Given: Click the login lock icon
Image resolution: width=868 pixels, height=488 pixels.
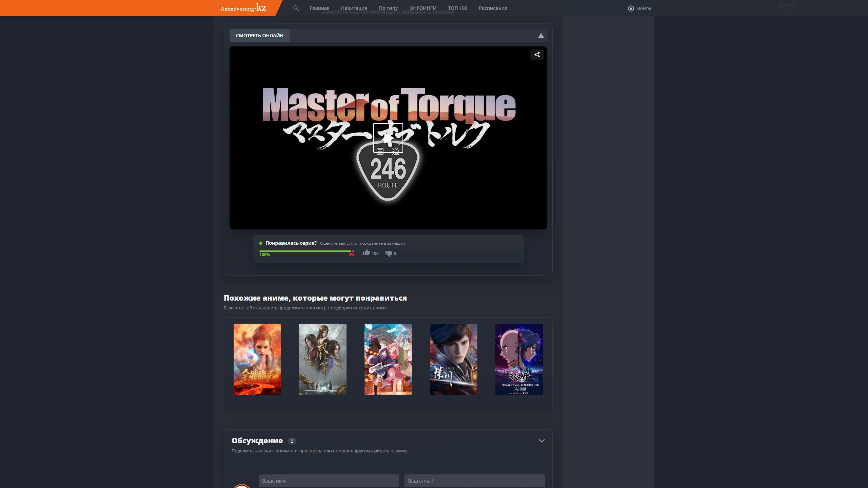Looking at the screenshot, I should tap(631, 8).
